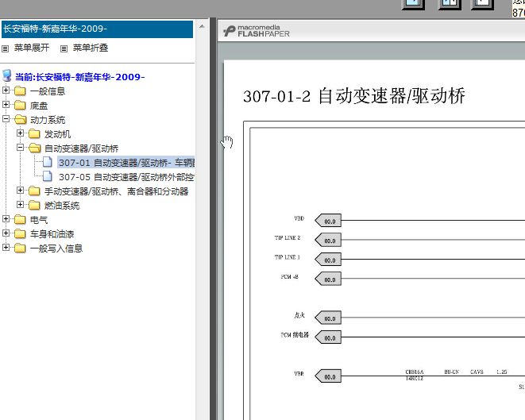
Task: Click the 电气 folder icon
Action: [x=20, y=220]
